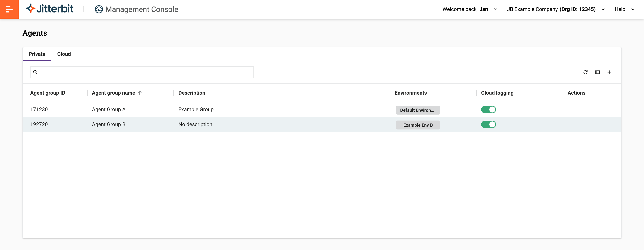The height and width of the screenshot is (250, 644).
Task: Click the No description cell
Action: pos(195,124)
